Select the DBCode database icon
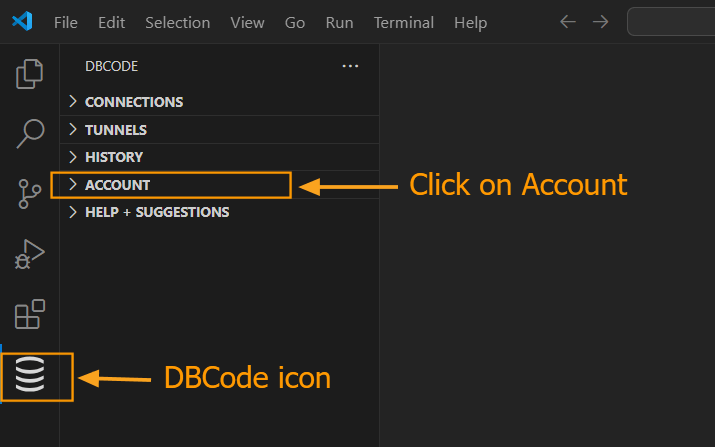This screenshot has height=447, width=715. click(30, 374)
